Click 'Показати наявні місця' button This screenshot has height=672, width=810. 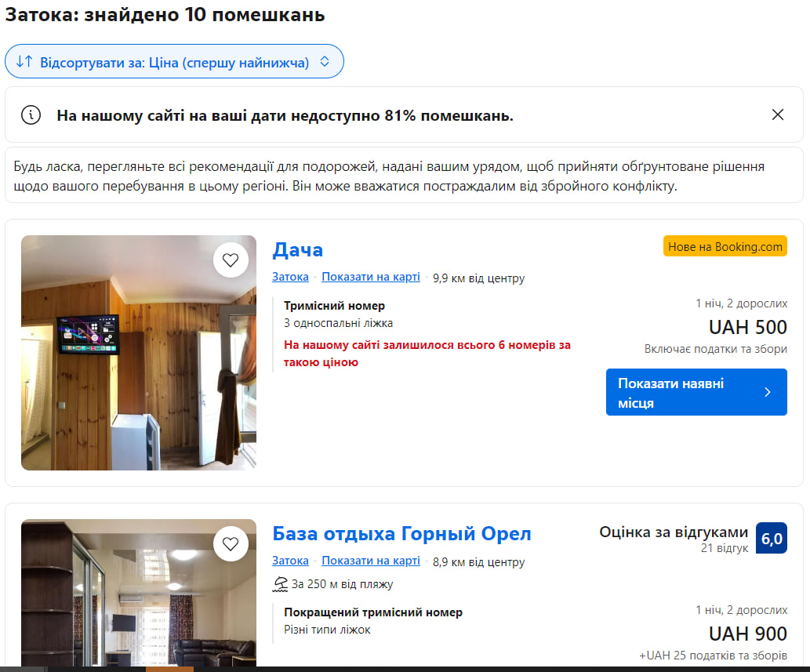(696, 392)
